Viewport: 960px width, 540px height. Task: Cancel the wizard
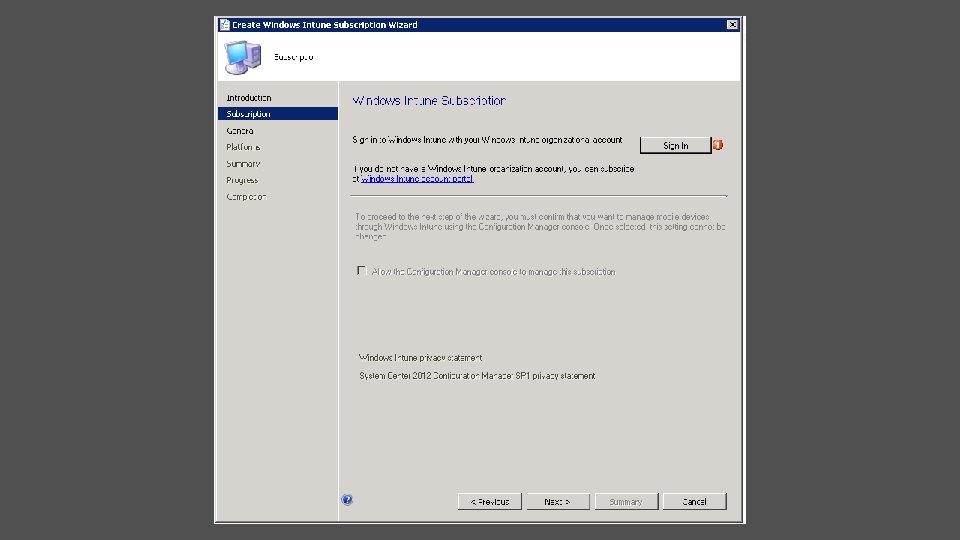pyautogui.click(x=694, y=501)
